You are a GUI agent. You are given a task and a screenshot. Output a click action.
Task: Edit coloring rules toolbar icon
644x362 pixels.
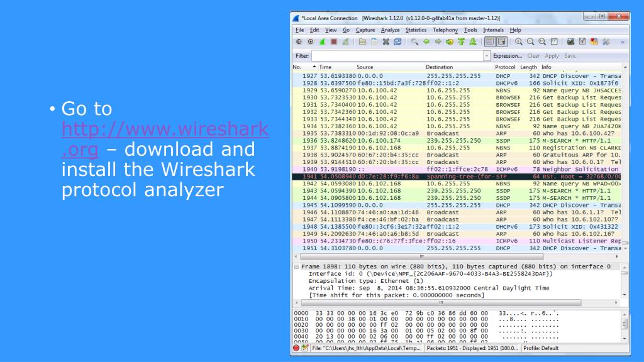594,42
